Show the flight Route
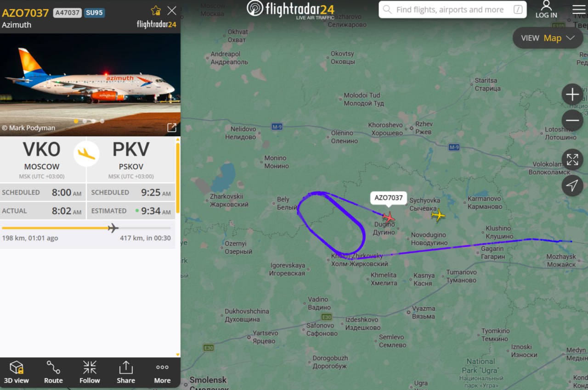 pos(53,372)
